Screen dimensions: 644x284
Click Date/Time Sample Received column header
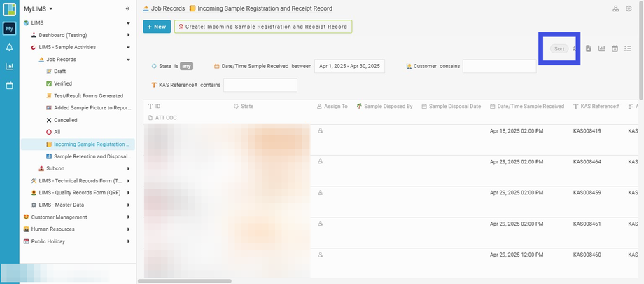pyautogui.click(x=527, y=106)
